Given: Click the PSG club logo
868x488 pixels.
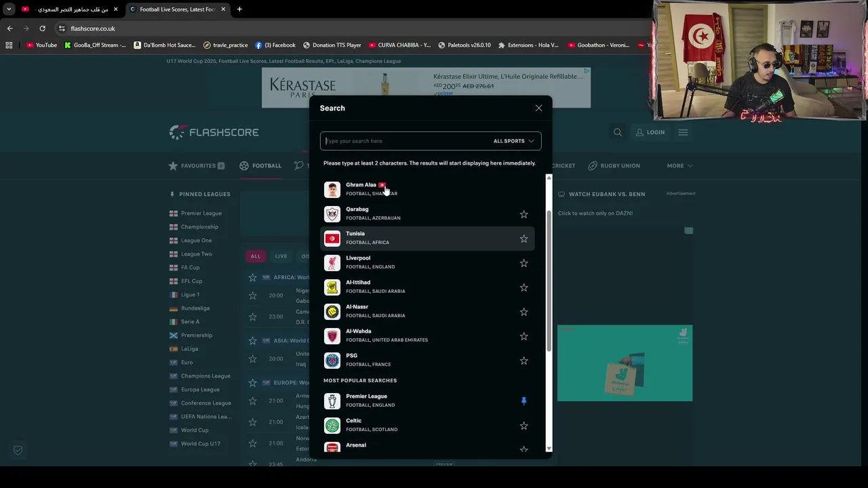Looking at the screenshot, I should (332, 361).
